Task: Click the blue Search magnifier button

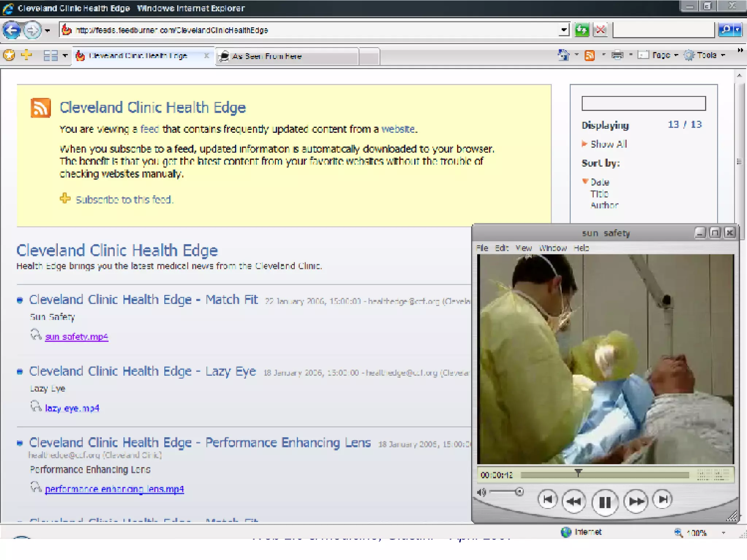Action: [x=726, y=30]
